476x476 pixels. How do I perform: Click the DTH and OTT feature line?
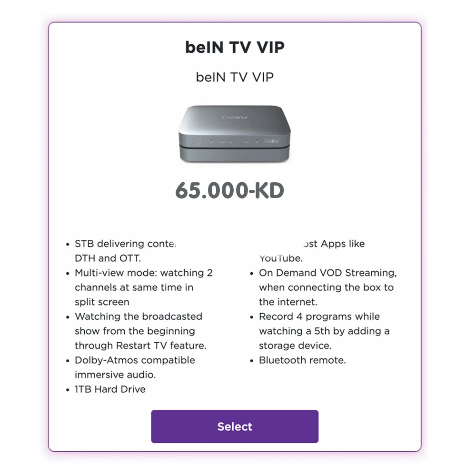[108, 258]
